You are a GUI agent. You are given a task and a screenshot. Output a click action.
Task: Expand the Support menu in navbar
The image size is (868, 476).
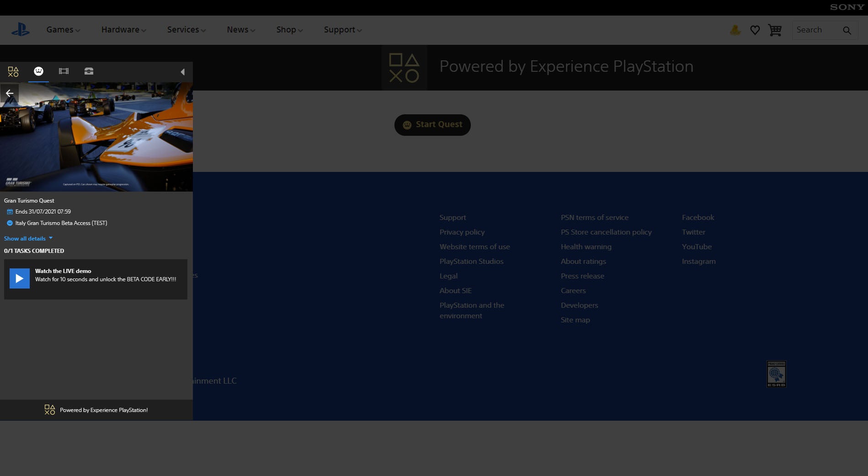343,30
